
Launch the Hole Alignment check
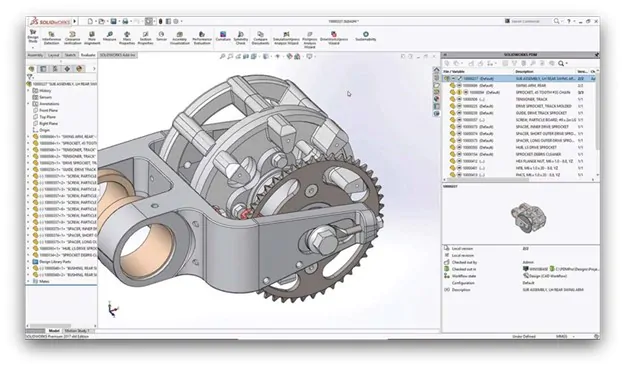(x=92, y=38)
